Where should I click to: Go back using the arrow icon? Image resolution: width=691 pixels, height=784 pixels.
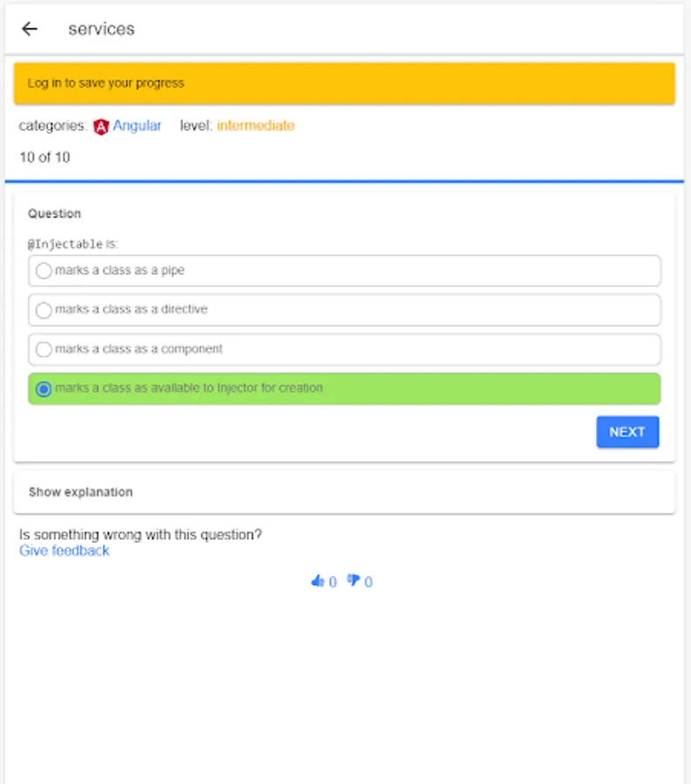coord(30,29)
